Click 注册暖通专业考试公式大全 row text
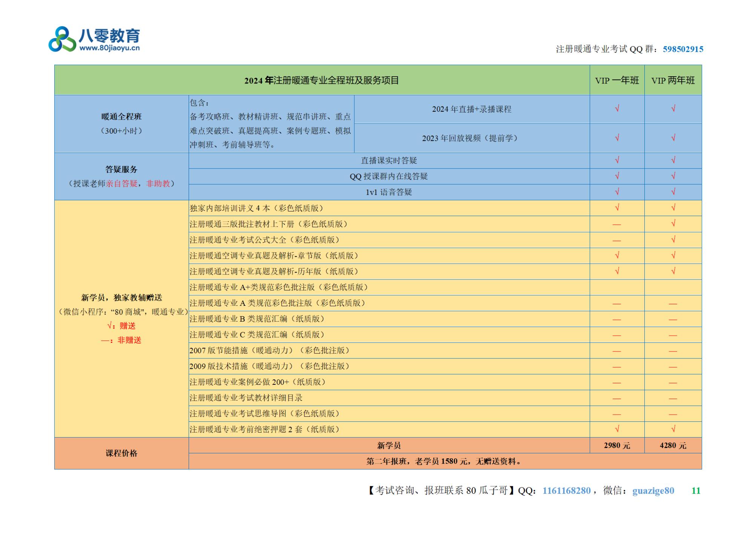This screenshot has width=756, height=535. point(264,240)
